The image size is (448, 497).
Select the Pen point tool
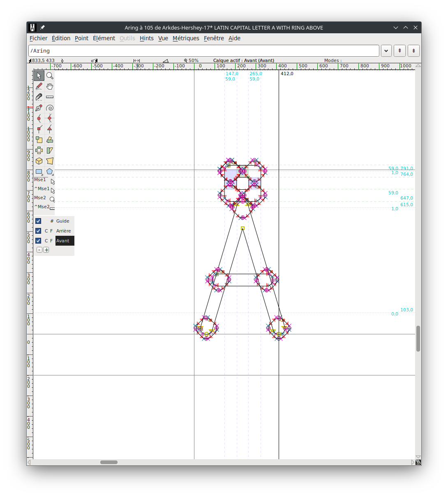(x=39, y=108)
